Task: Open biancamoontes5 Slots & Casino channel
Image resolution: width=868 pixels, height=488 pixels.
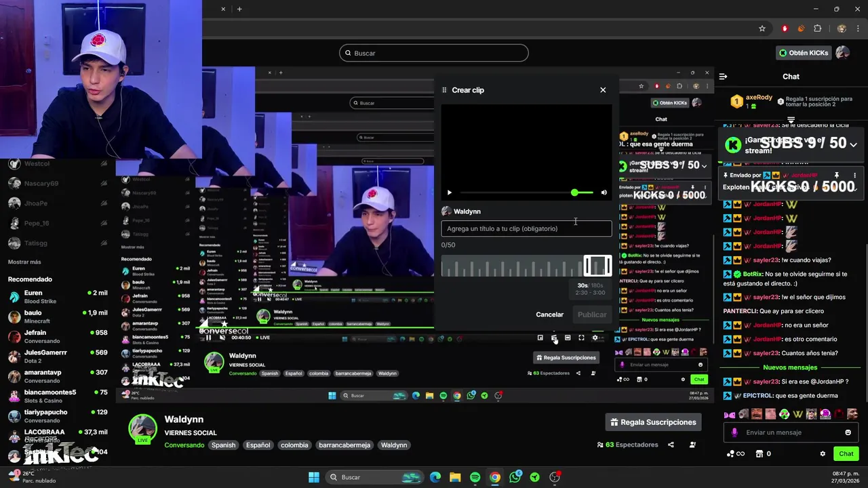Action: (58, 396)
